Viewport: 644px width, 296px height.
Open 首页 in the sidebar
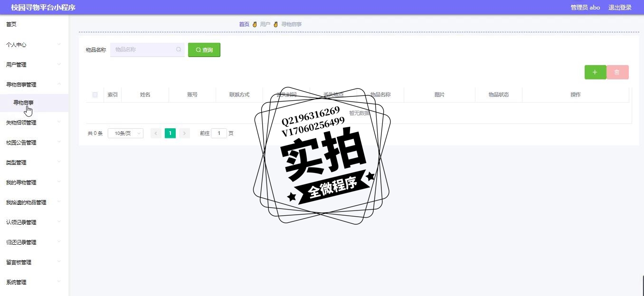click(34, 24)
